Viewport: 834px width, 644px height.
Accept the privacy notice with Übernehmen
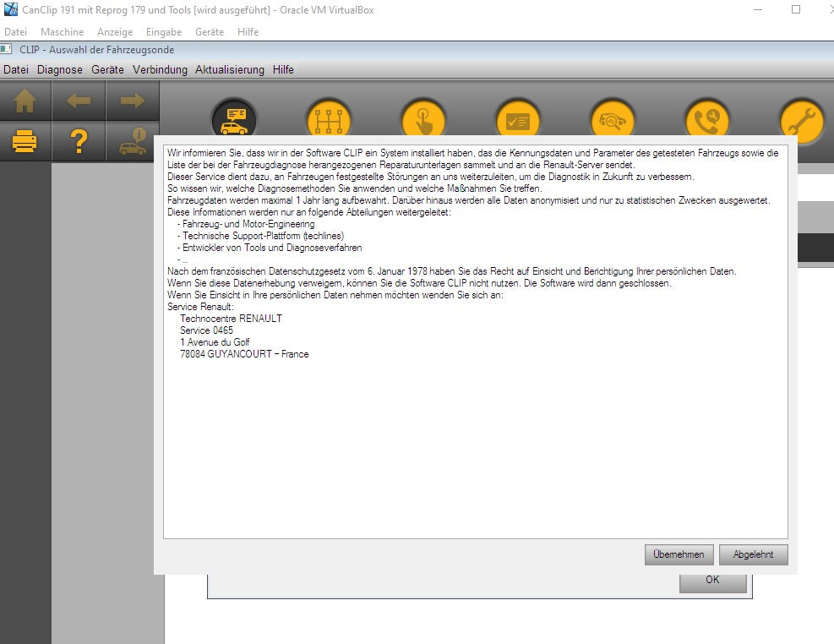(x=679, y=554)
